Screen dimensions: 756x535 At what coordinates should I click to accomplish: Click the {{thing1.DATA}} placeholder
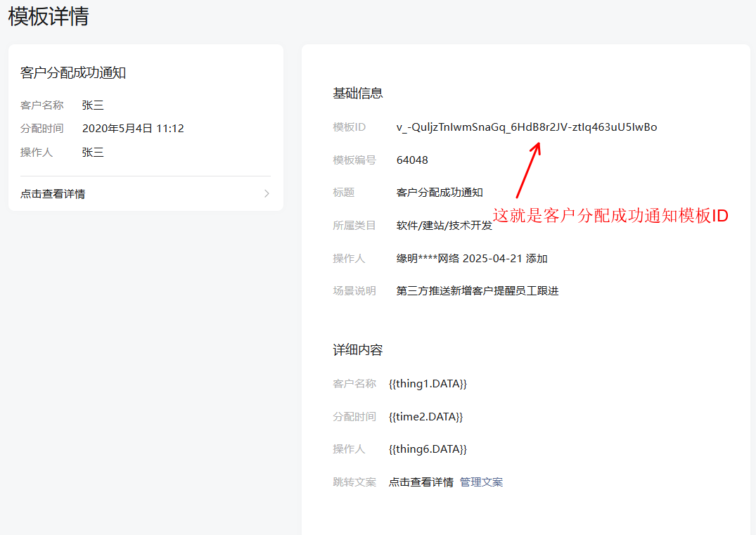[428, 384]
